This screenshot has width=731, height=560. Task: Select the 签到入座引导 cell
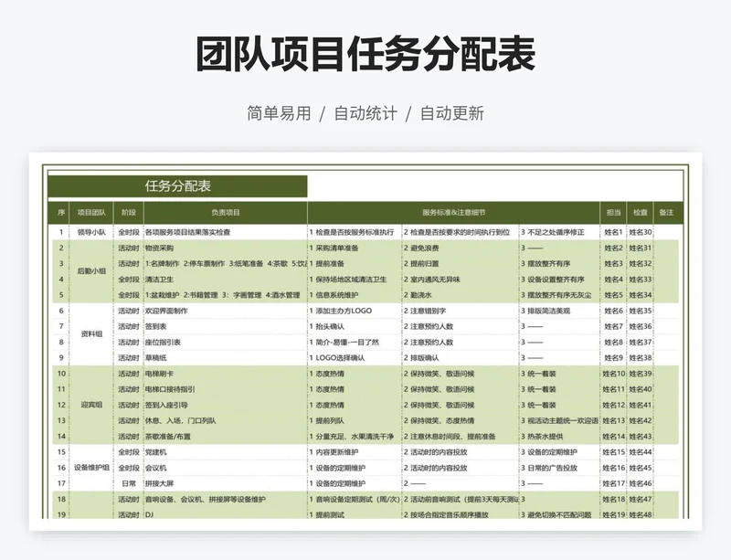pos(226,405)
